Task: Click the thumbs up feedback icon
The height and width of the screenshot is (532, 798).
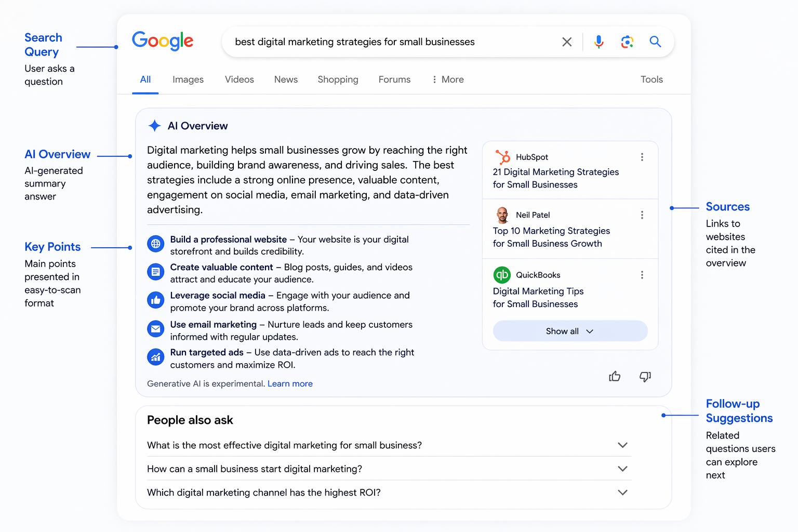Action: pyautogui.click(x=615, y=376)
